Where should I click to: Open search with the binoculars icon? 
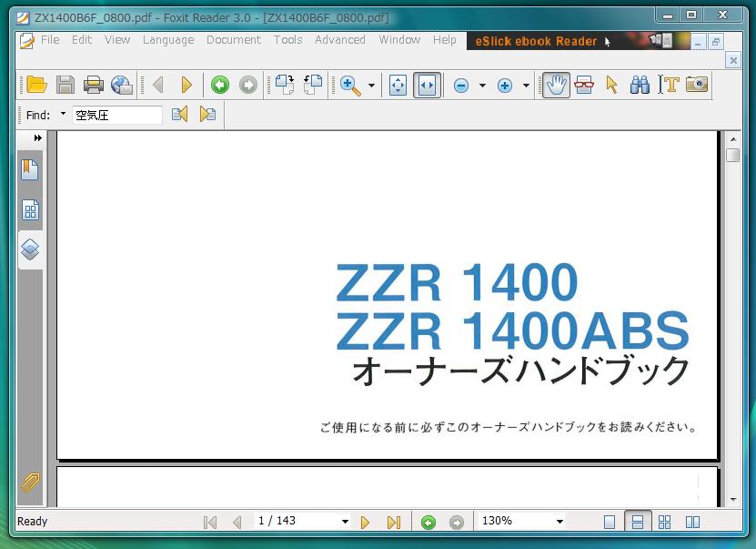pyautogui.click(x=640, y=85)
